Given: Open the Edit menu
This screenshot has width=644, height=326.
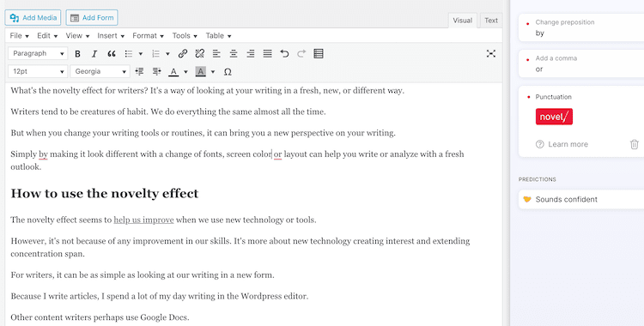Looking at the screenshot, I should 47,36.
